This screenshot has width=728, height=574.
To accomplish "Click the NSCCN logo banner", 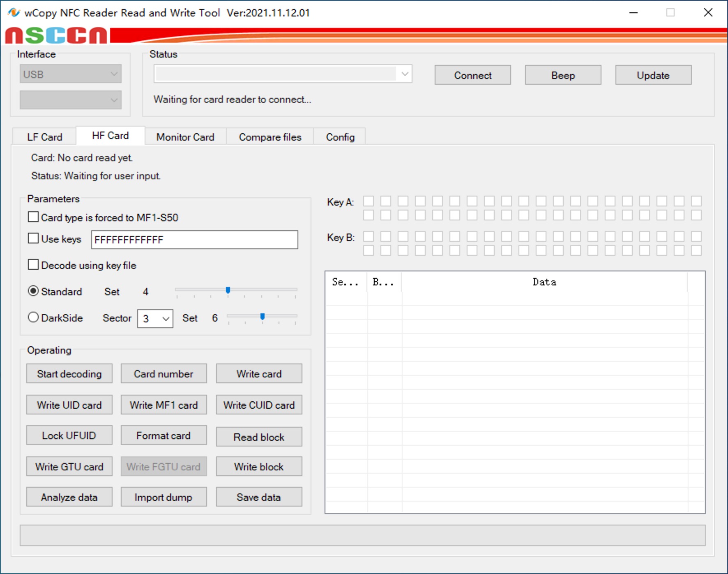I will 56,35.
